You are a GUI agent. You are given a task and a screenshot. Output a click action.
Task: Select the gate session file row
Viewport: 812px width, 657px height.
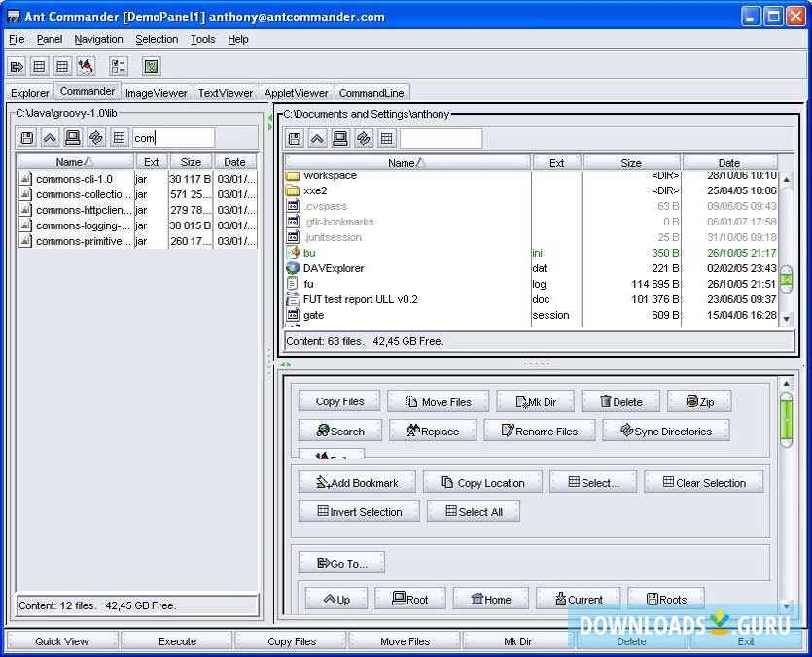(531, 315)
